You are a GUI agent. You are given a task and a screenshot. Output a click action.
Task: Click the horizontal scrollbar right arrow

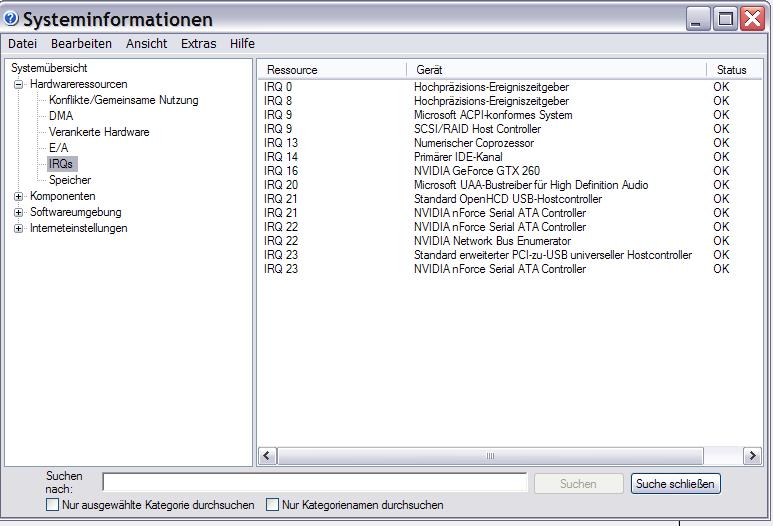tap(752, 456)
